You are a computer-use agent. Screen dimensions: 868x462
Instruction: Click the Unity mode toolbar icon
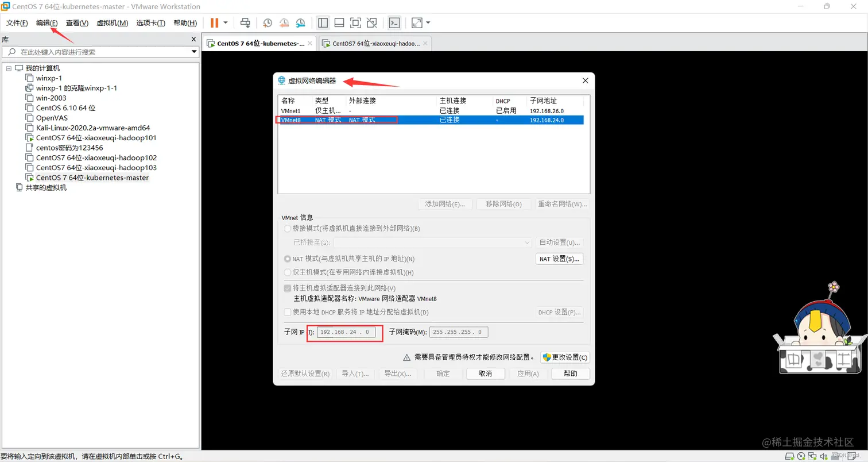(371, 22)
